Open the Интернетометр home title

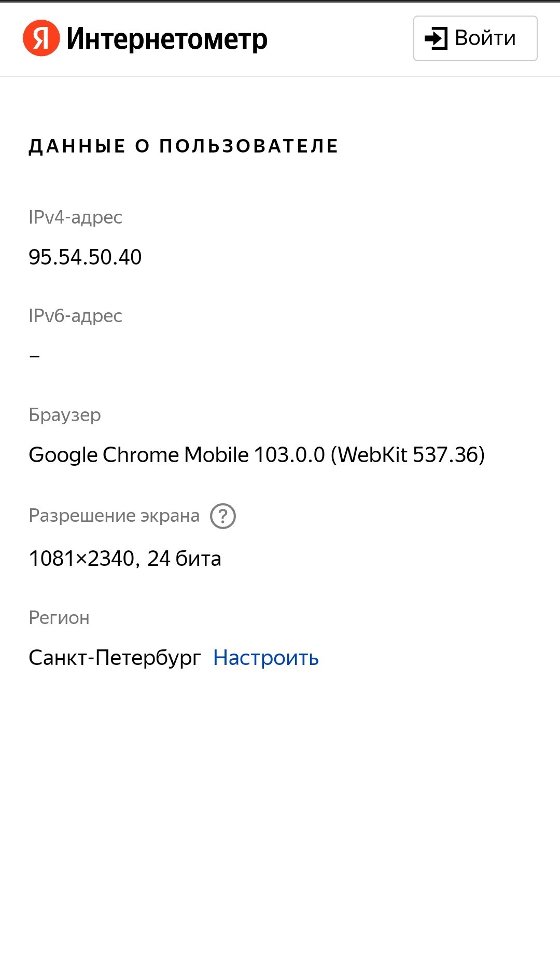coord(167,39)
